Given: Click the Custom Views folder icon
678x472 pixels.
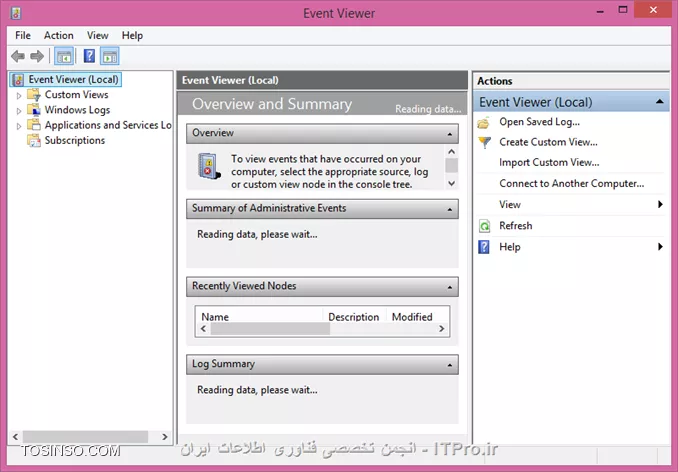Looking at the screenshot, I should click(34, 95).
